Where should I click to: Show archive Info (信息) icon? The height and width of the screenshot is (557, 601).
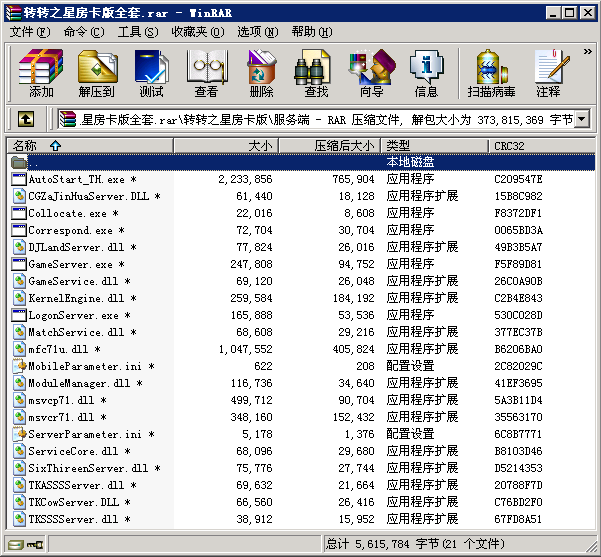pyautogui.click(x=426, y=73)
